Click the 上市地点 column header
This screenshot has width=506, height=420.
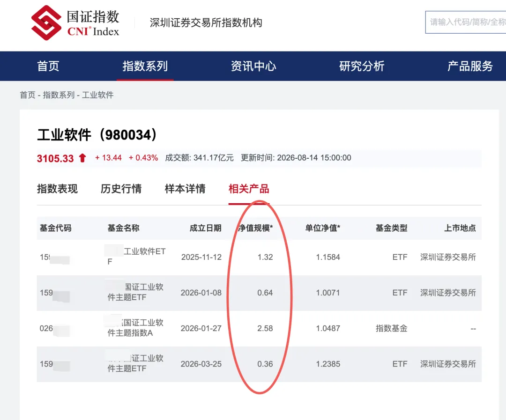point(460,228)
